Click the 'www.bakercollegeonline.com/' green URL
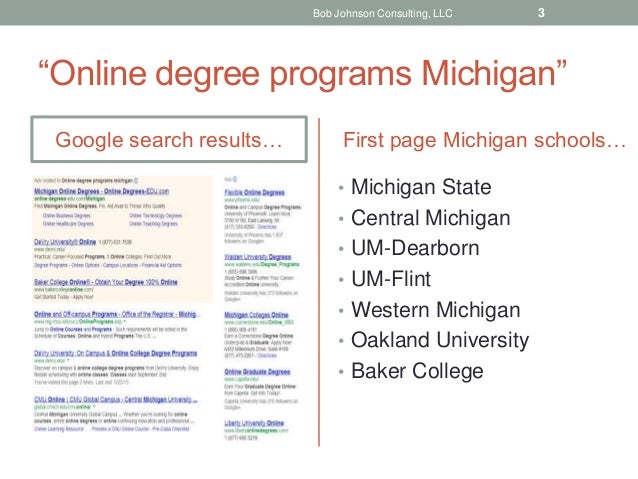The width and height of the screenshot is (638, 479). coord(64,290)
